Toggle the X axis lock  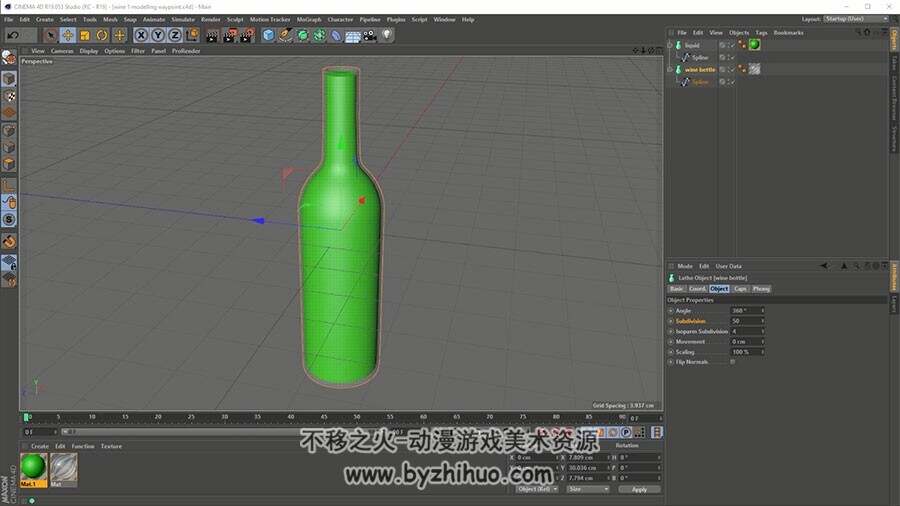point(141,36)
